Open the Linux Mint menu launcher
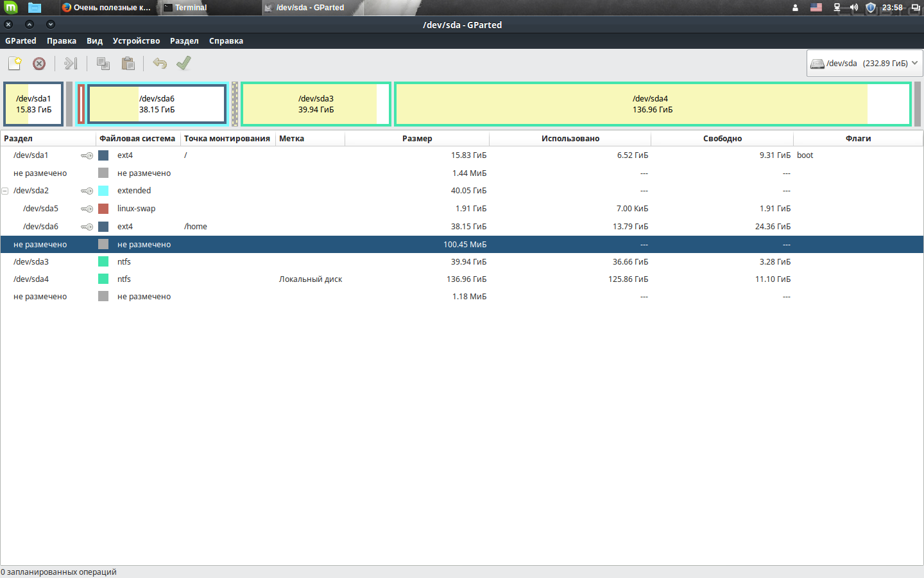This screenshot has height=578, width=924. pyautogui.click(x=11, y=8)
